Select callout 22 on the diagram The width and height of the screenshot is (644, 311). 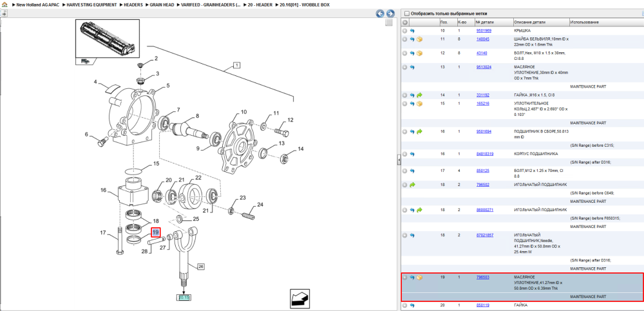tap(198, 178)
